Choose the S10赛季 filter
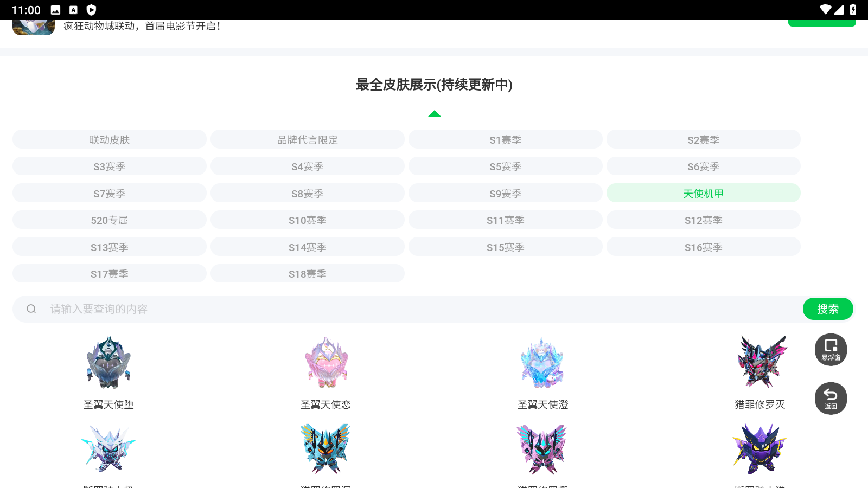This screenshot has height=488, width=868. [x=307, y=220]
